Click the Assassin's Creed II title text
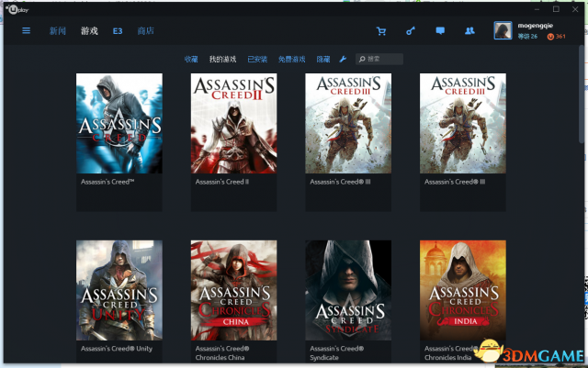The height and width of the screenshot is (368, 588). coord(222,182)
